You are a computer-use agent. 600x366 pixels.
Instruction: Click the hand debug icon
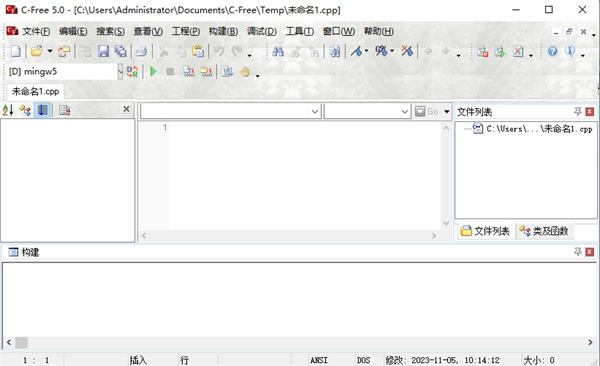pyautogui.click(x=245, y=72)
